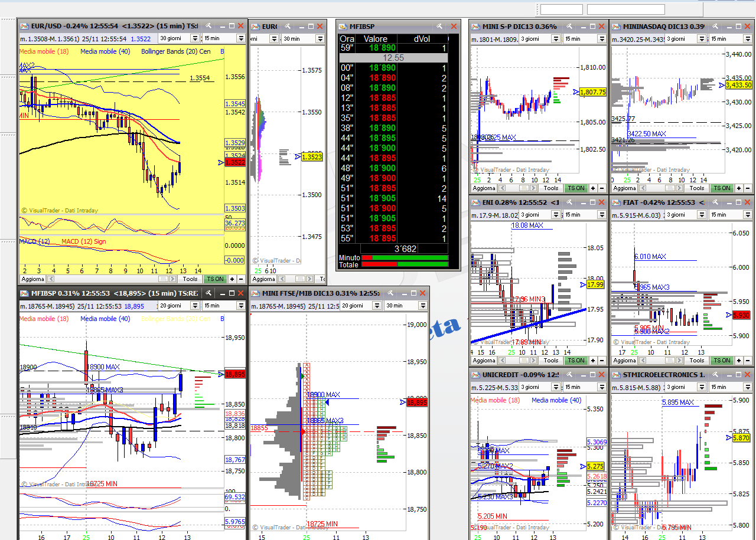The height and width of the screenshot is (540, 756).
Task: Open the 30 min dropdown in MINI FTSE/MIB chart
Action: point(406,306)
